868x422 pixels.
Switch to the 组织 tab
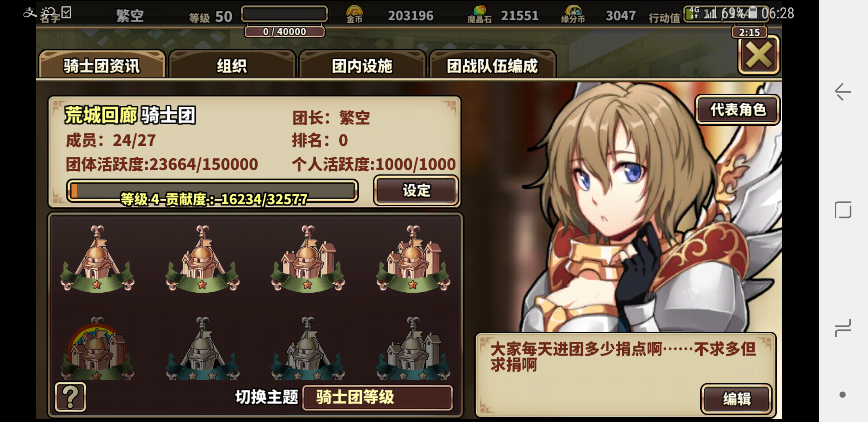232,65
